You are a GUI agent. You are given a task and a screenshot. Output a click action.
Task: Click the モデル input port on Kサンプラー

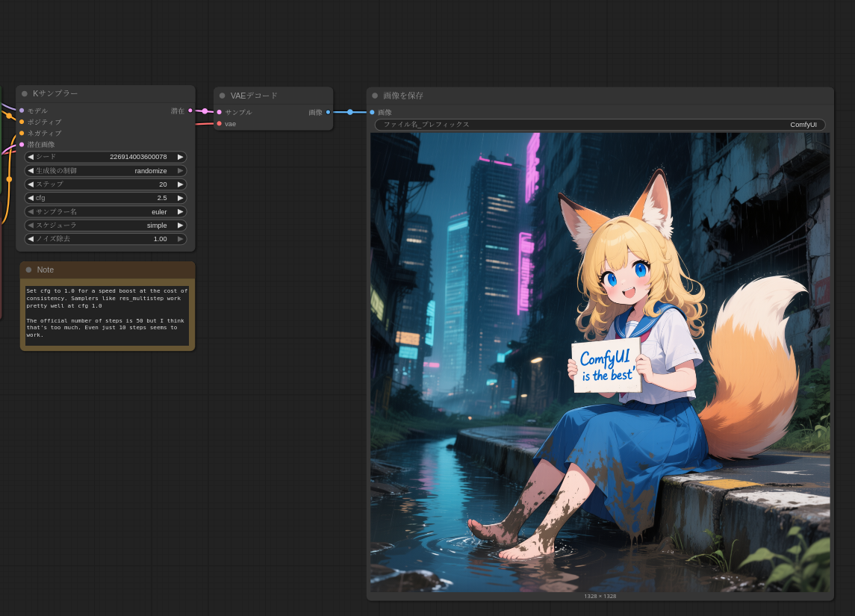pyautogui.click(x=22, y=111)
